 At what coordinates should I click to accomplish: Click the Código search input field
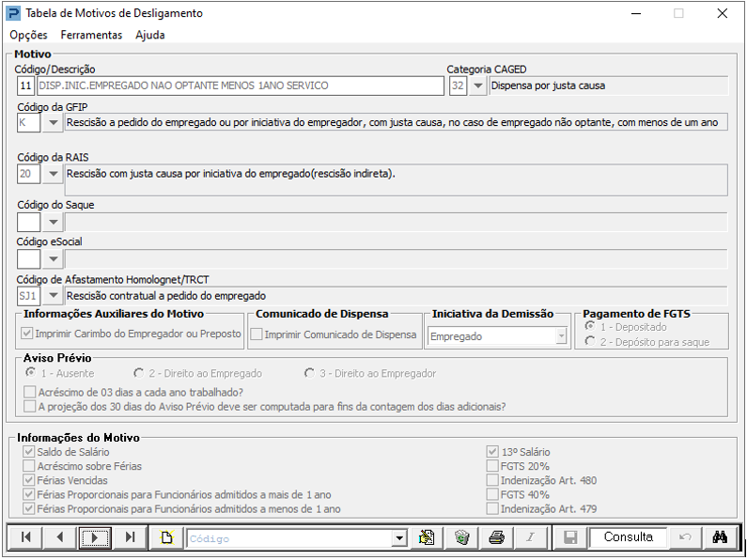tap(289, 538)
